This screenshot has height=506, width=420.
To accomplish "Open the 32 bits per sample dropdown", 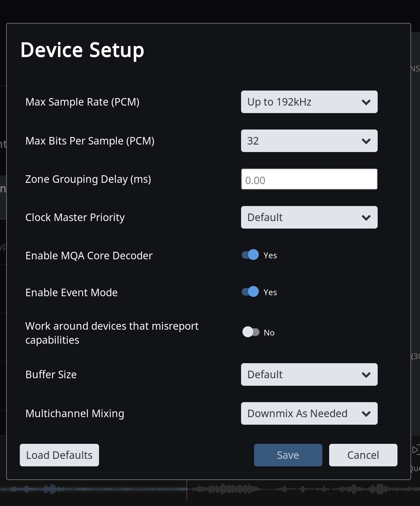I will [309, 141].
